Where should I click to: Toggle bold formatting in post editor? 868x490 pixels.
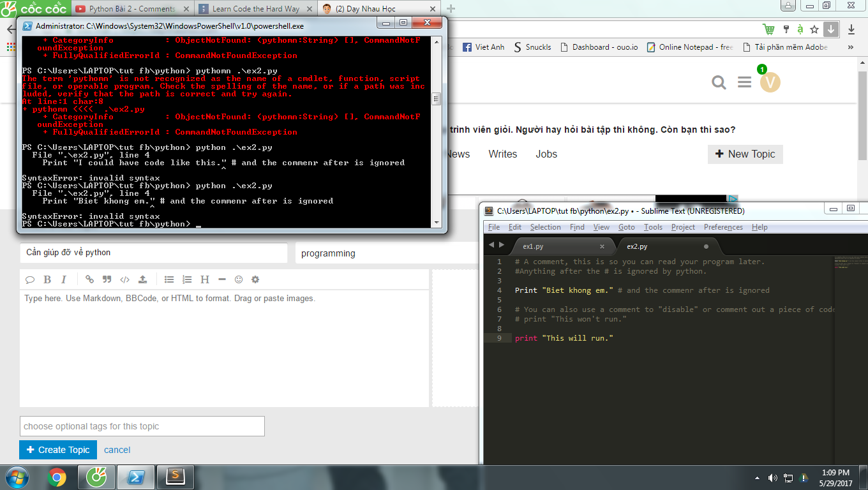[47, 279]
